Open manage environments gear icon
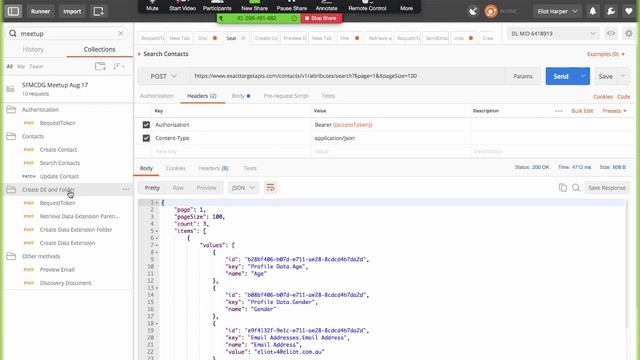640x360 pixels. (x=629, y=33)
